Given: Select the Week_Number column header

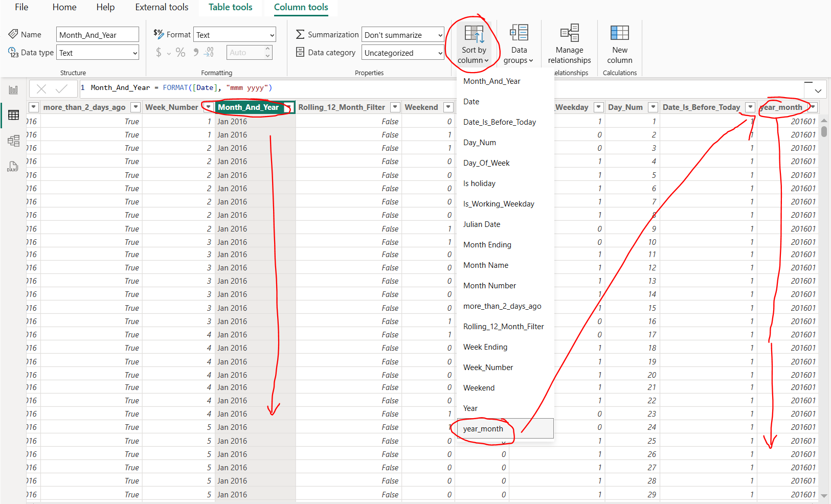Looking at the screenshot, I should click(x=172, y=107).
